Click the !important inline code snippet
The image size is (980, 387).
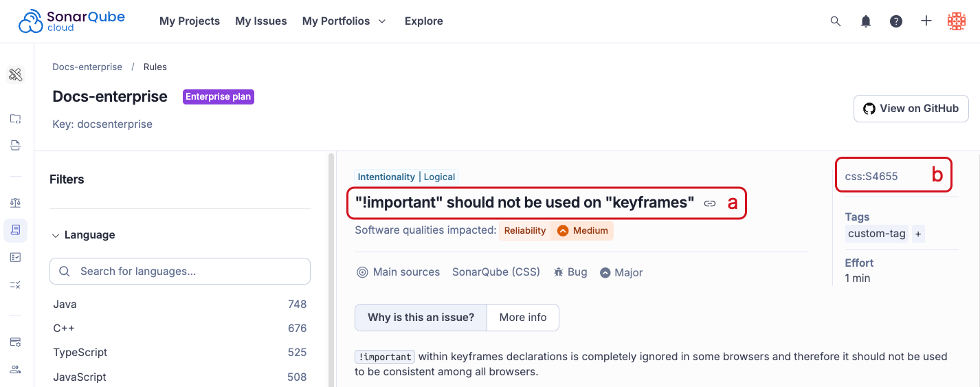point(385,357)
